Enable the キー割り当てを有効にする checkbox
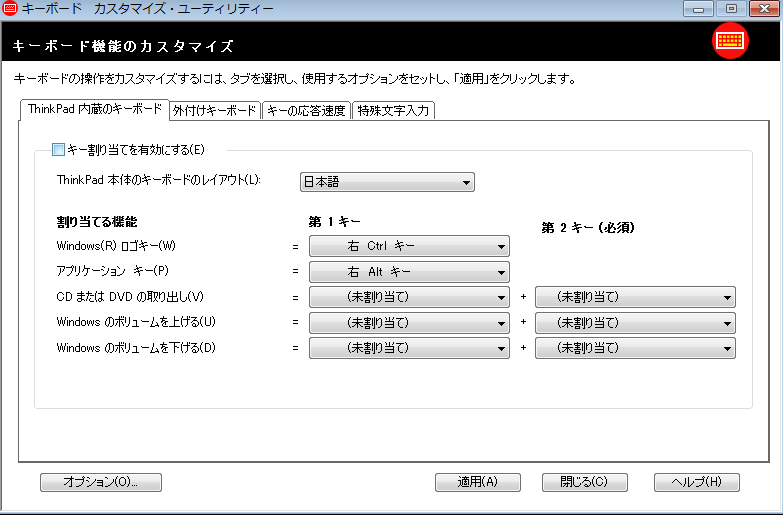 click(x=58, y=149)
